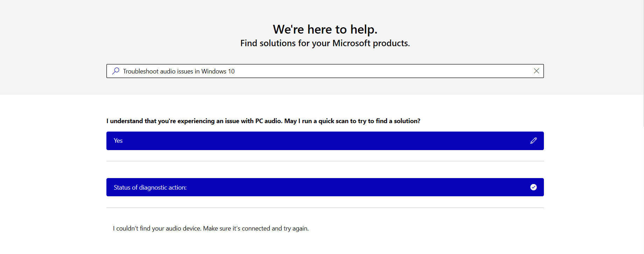This screenshot has width=644, height=254.
Task: Click the divider line below the Yes answer
Action: [x=325, y=161]
